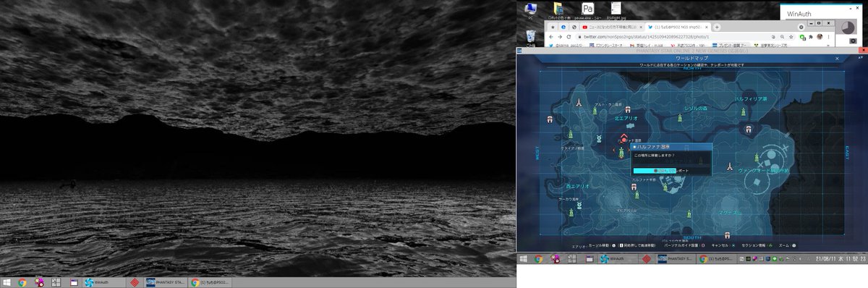Select the BVPgjM.jpg file on the desktop
This screenshot has width=868, height=288.
point(616,11)
